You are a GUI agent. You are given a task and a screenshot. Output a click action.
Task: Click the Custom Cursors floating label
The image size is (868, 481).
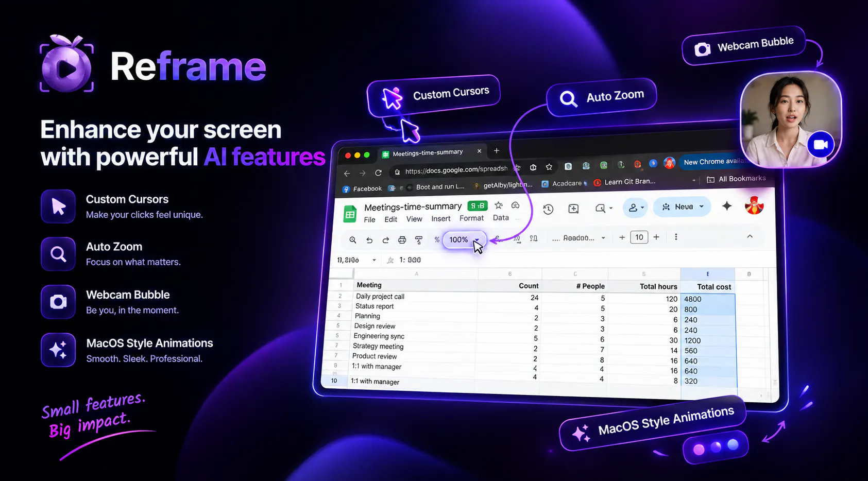point(434,96)
